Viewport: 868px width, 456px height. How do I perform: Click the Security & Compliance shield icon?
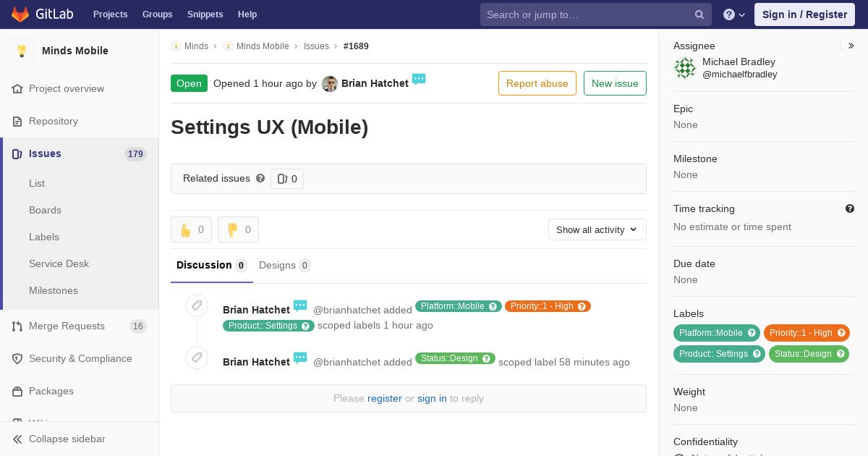[x=17, y=358]
